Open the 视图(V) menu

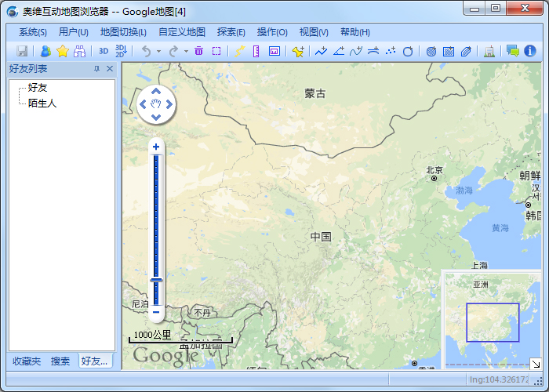click(x=314, y=32)
